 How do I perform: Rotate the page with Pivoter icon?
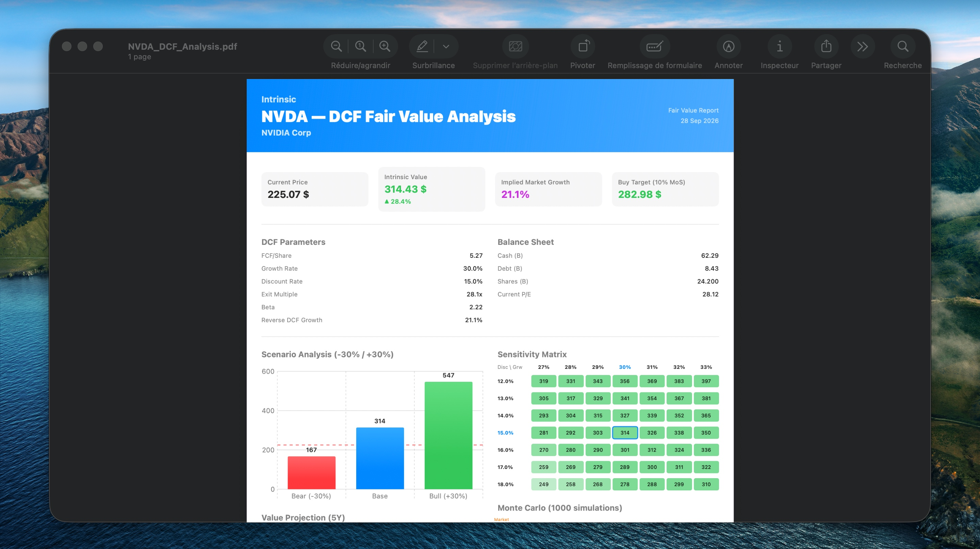[x=583, y=46]
